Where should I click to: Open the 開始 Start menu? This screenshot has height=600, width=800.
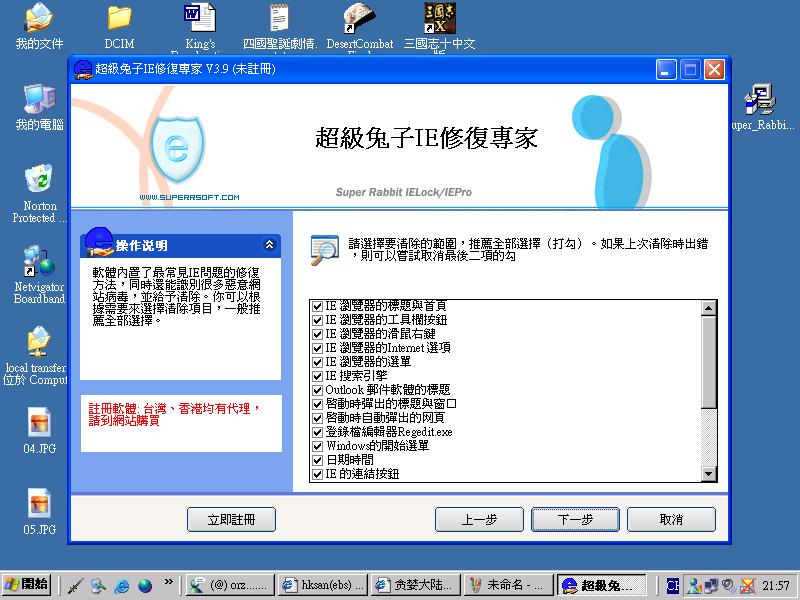27,585
